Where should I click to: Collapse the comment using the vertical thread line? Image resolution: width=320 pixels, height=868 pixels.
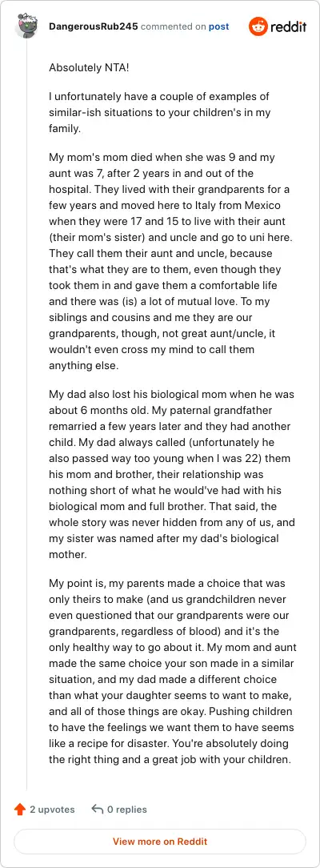click(26, 415)
